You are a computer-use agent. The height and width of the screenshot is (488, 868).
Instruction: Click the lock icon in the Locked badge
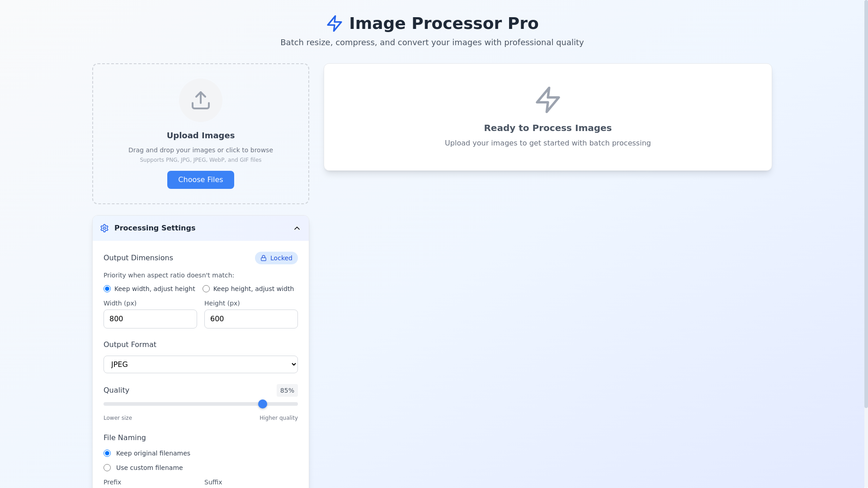tap(264, 258)
